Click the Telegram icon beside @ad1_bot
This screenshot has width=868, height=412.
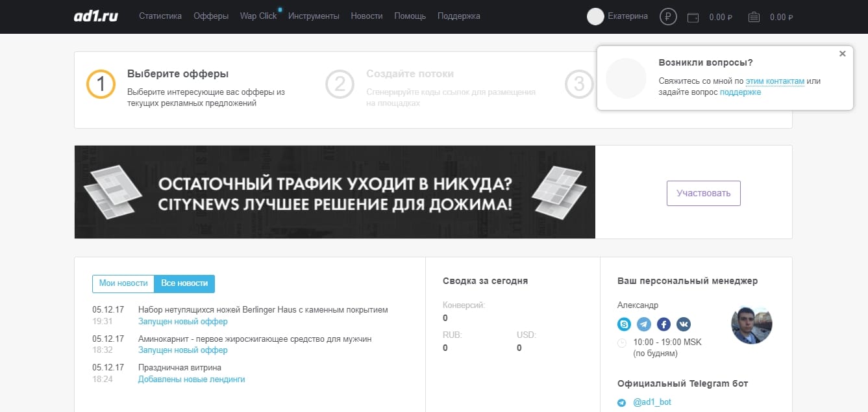(x=622, y=403)
